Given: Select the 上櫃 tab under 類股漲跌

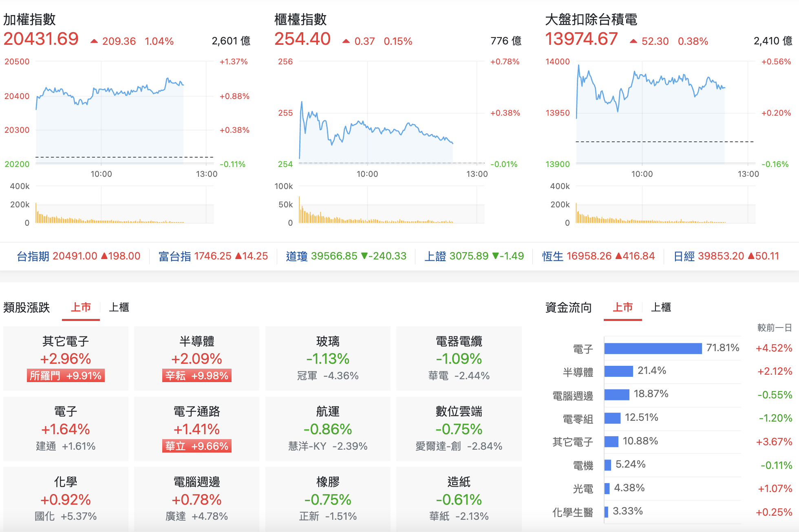Looking at the screenshot, I should point(119,307).
